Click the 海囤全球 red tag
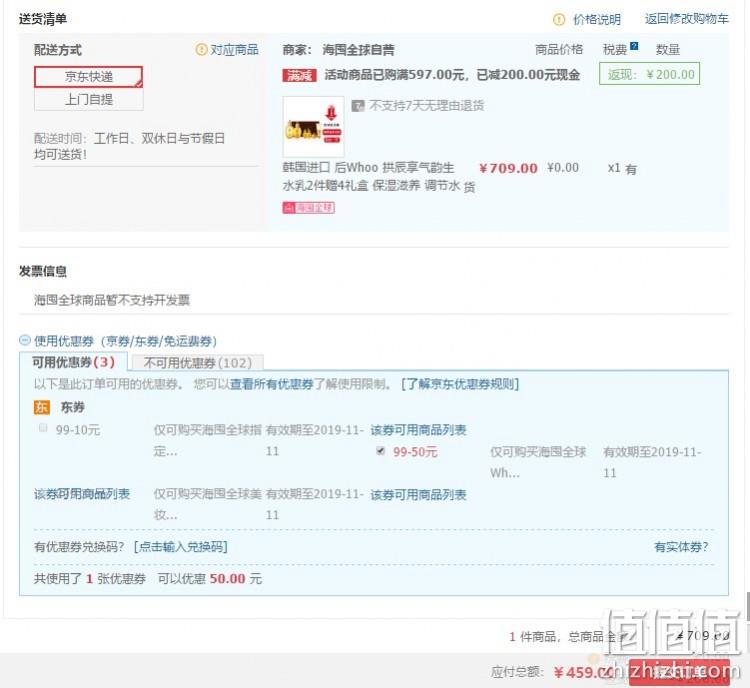750x688 pixels. coord(309,208)
